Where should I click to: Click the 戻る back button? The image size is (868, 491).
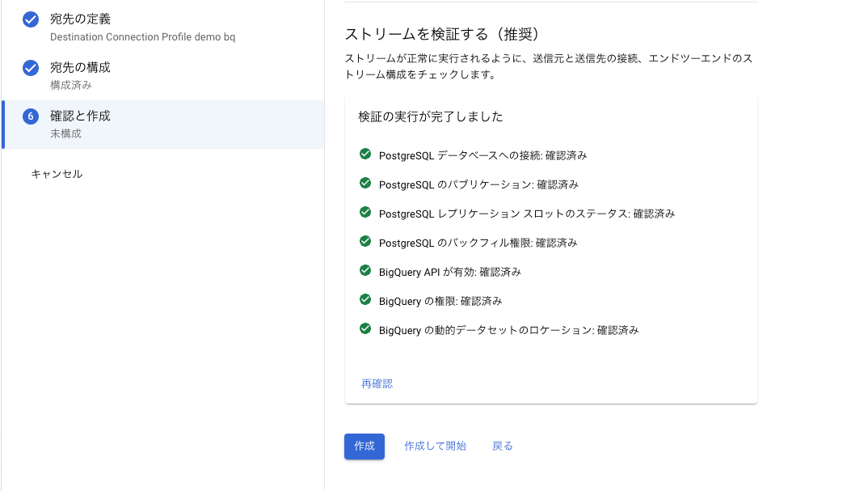click(502, 446)
